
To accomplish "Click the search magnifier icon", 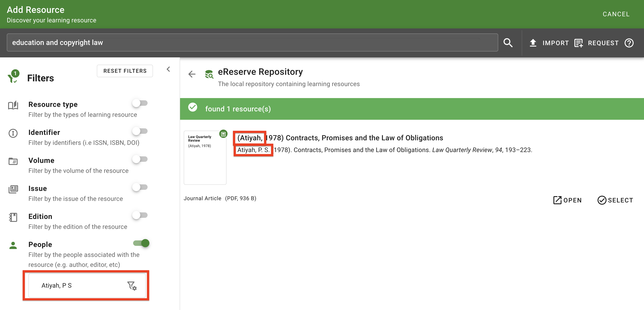I will point(508,42).
